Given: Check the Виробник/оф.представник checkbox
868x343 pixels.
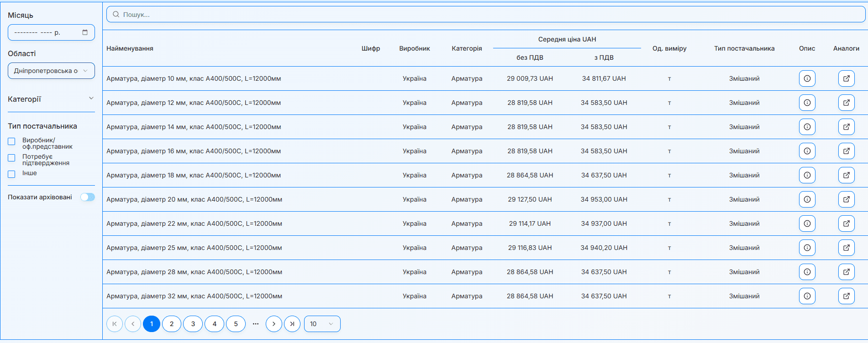Looking at the screenshot, I should (x=12, y=141).
